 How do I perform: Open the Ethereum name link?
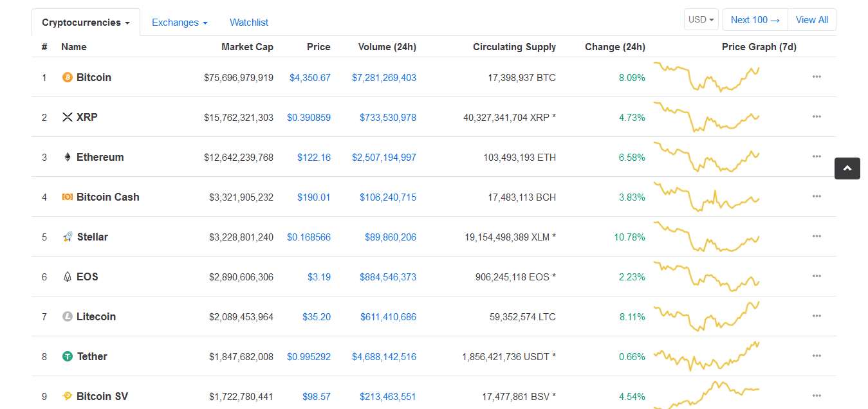(x=100, y=157)
